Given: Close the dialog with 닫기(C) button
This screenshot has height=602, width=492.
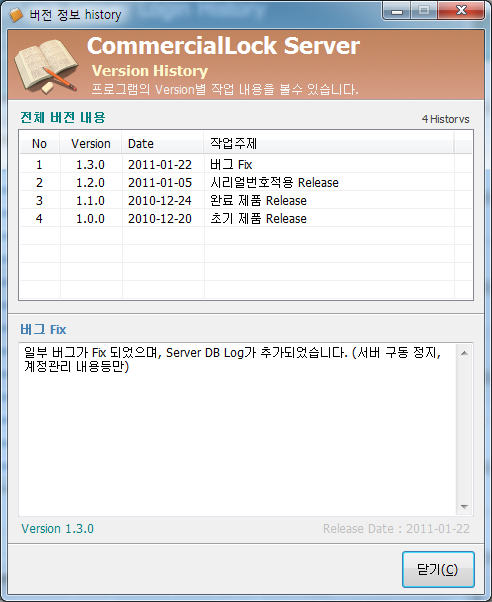Looking at the screenshot, I should [x=438, y=569].
